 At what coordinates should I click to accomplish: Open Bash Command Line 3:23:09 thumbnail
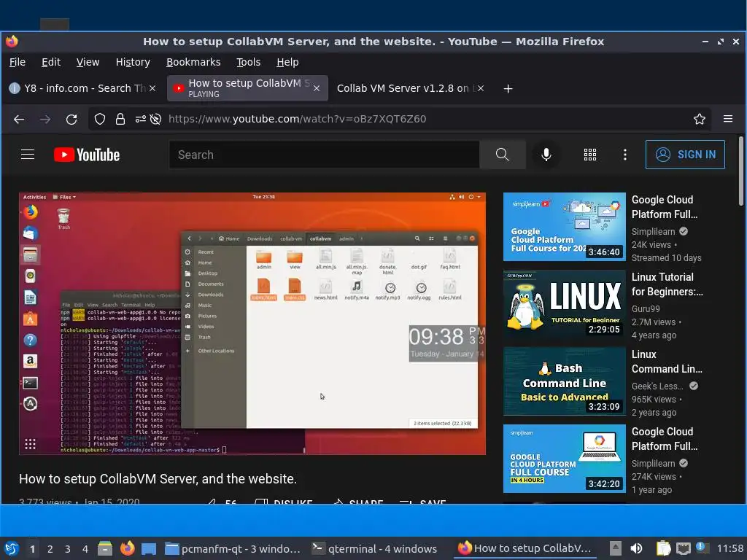point(564,381)
